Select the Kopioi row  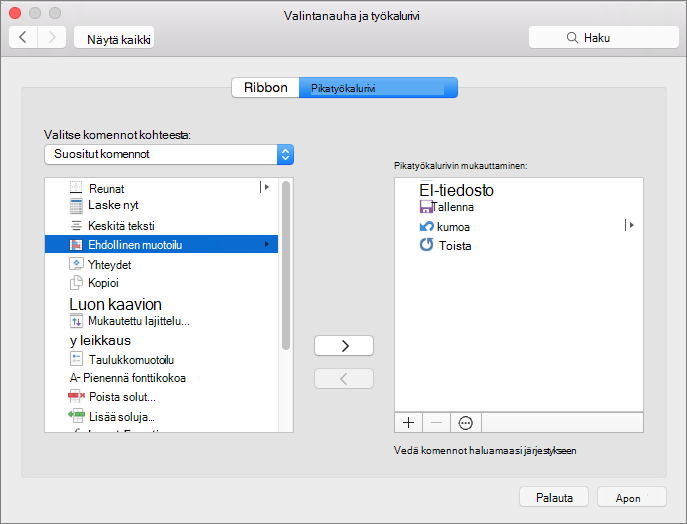[161, 283]
